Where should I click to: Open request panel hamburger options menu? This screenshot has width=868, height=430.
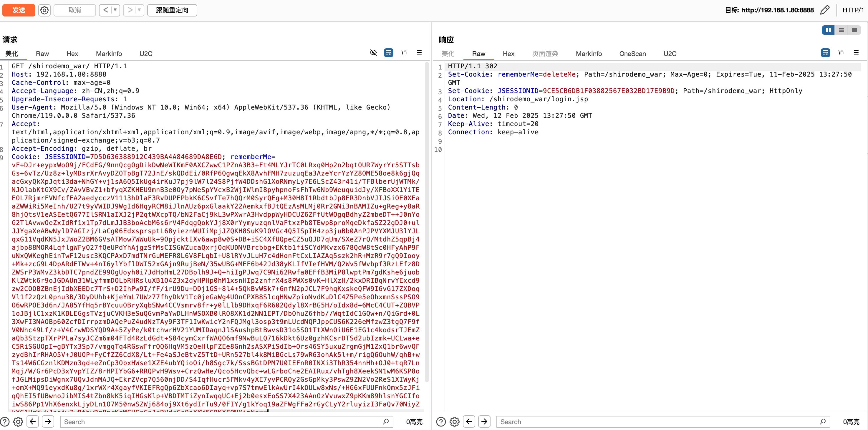(419, 52)
